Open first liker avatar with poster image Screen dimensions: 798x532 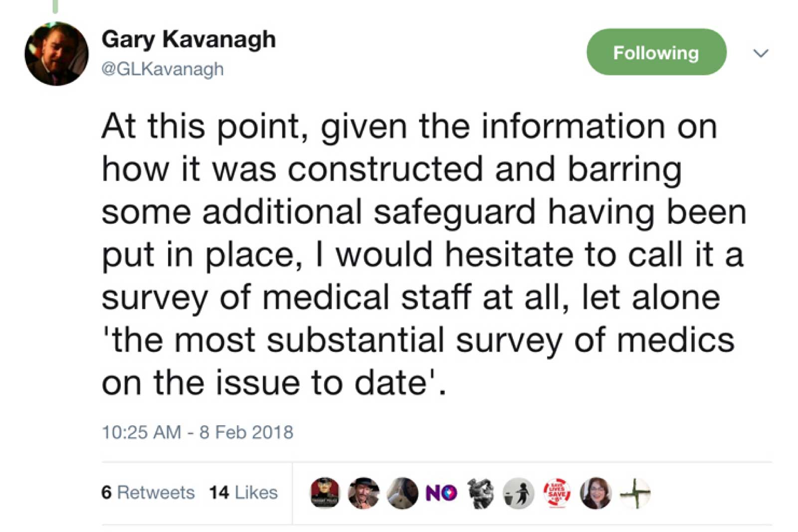click(325, 493)
